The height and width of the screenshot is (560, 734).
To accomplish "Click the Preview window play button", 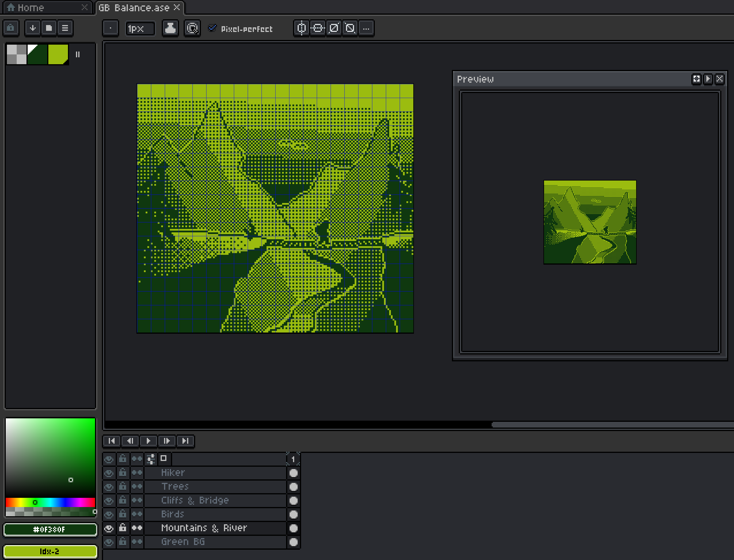I will (x=708, y=79).
